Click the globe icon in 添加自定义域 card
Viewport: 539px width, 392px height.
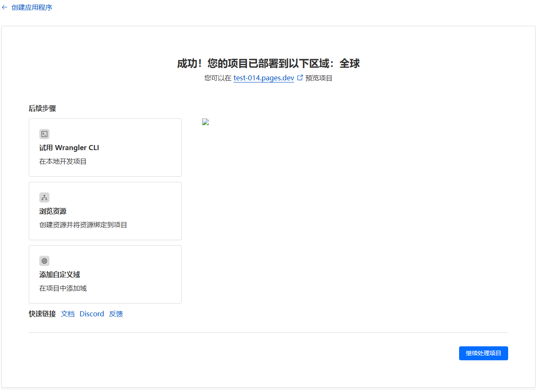(x=44, y=261)
